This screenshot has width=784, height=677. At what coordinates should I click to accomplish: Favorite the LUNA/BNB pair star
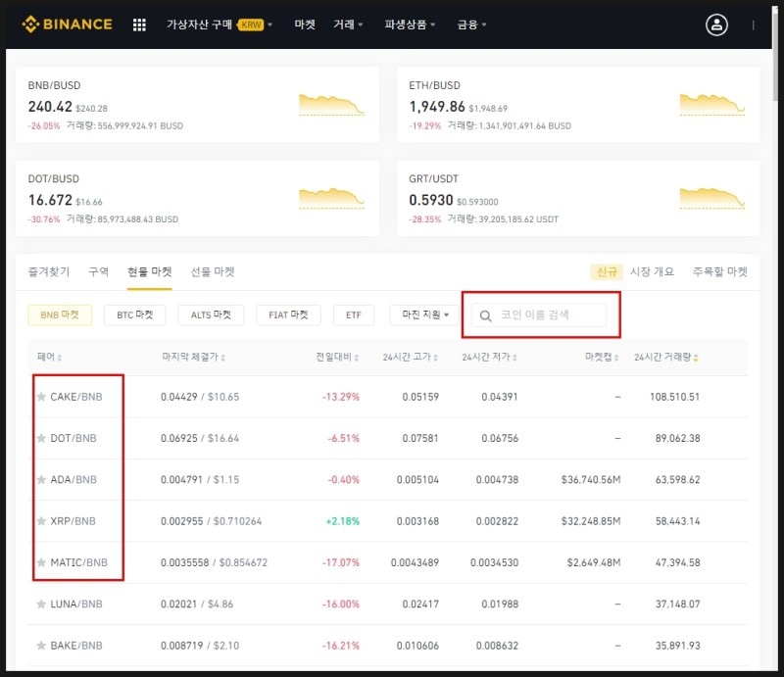click(x=41, y=604)
